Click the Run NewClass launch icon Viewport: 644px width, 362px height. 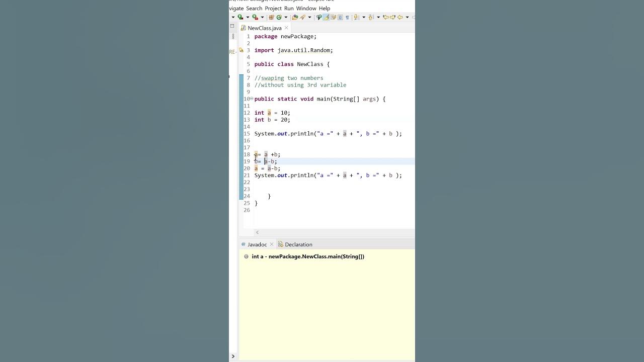pos(240,17)
